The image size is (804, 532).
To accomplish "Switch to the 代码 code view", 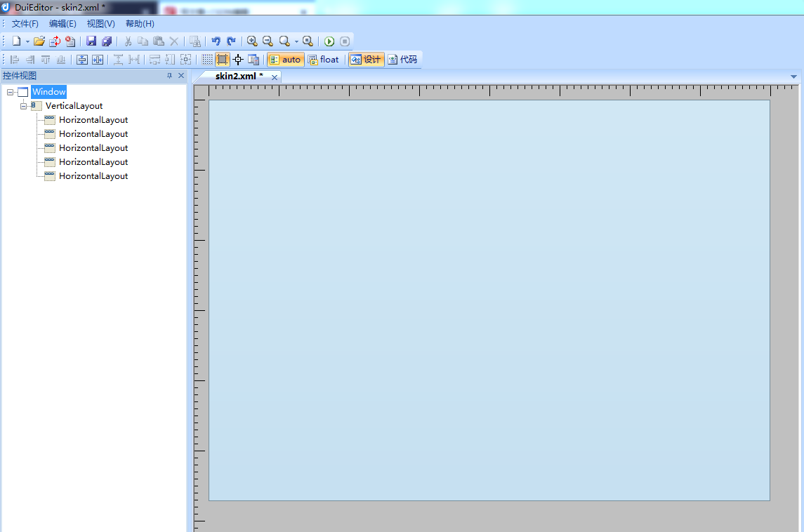I will (402, 59).
